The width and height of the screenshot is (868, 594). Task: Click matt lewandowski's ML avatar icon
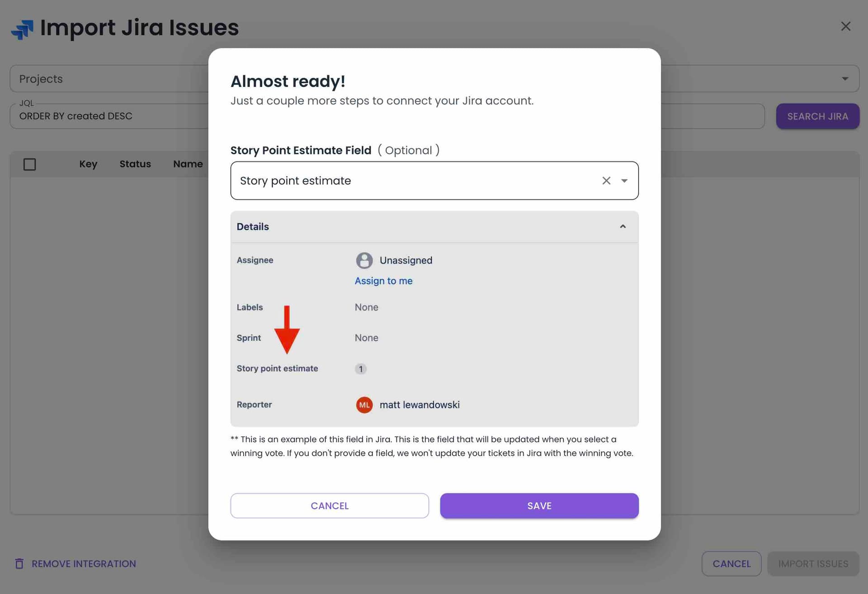[x=364, y=405]
